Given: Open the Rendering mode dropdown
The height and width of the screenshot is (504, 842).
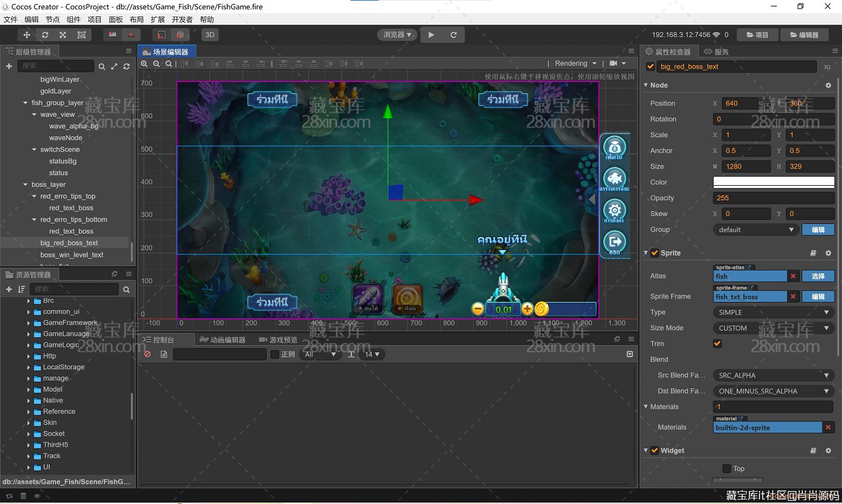Looking at the screenshot, I should tap(575, 63).
